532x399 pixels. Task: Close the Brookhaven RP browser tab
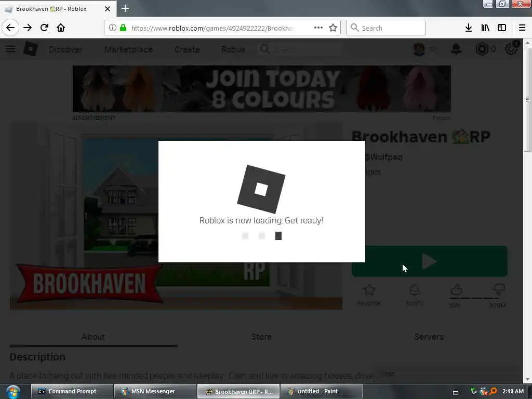pos(107,9)
